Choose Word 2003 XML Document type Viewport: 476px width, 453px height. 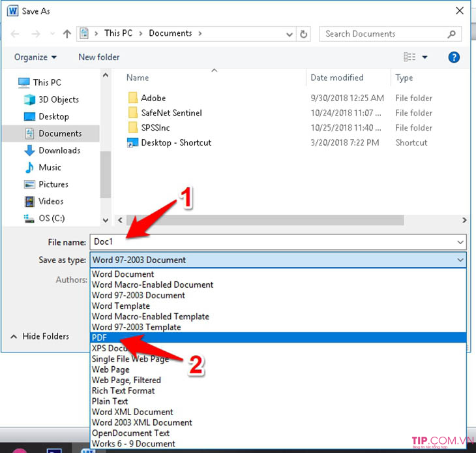[x=278, y=422]
